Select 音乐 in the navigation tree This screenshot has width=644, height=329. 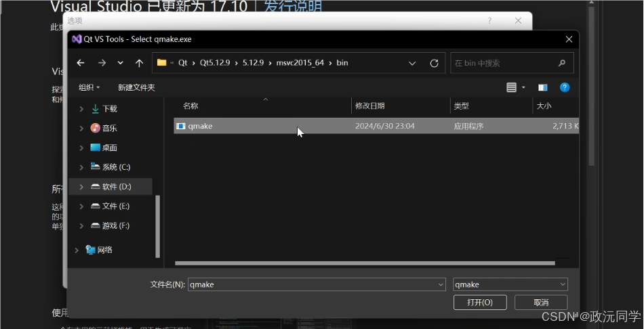(x=110, y=128)
